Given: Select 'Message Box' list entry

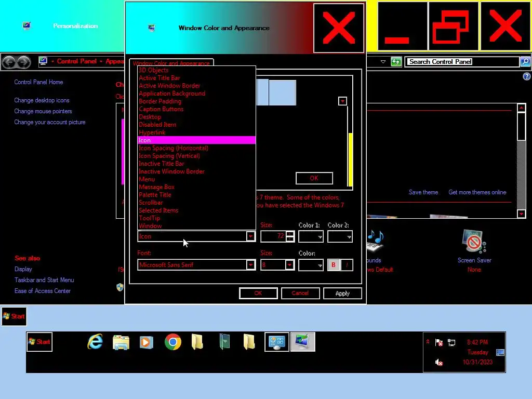Looking at the screenshot, I should (x=196, y=187).
